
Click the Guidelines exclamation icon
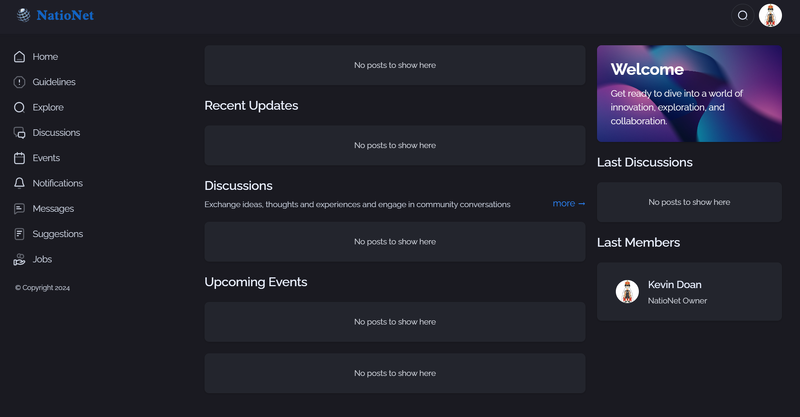(x=20, y=82)
